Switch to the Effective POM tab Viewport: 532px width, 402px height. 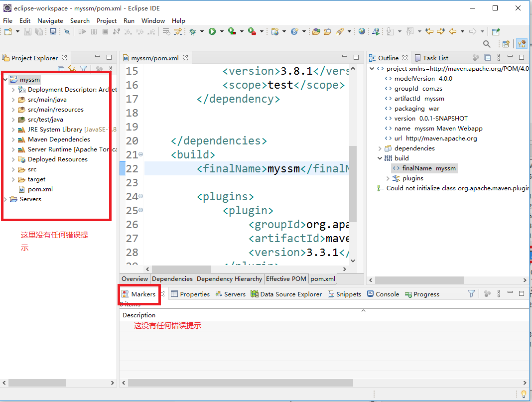coord(286,279)
